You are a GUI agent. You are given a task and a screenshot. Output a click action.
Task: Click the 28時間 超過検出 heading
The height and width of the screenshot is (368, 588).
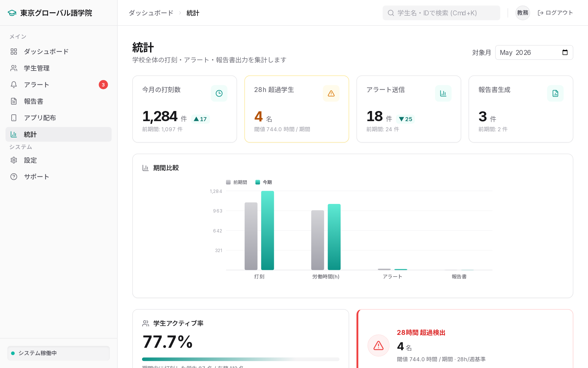[x=421, y=333]
